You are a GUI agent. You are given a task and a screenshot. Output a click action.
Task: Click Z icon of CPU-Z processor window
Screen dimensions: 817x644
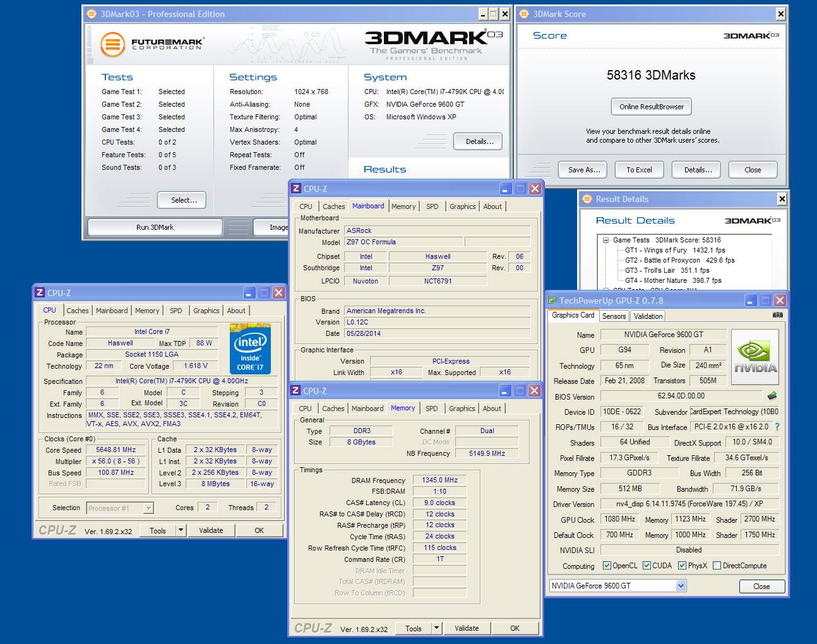pyautogui.click(x=40, y=292)
